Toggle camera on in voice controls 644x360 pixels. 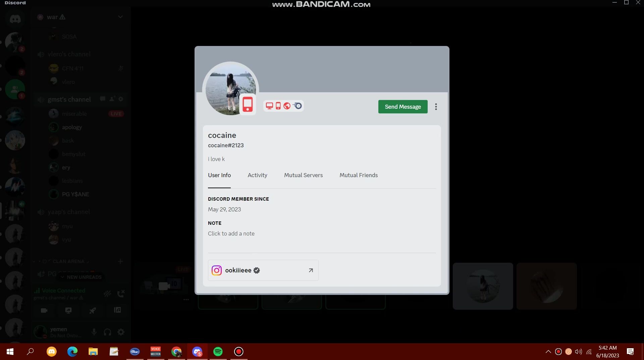(x=44, y=310)
